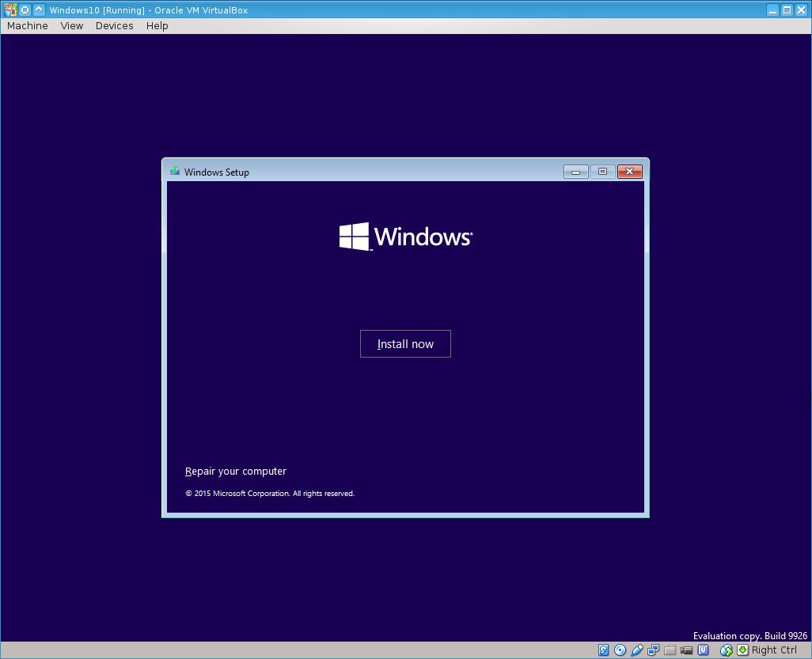
Task: Maximize the Windows Setup dialog
Action: click(603, 172)
